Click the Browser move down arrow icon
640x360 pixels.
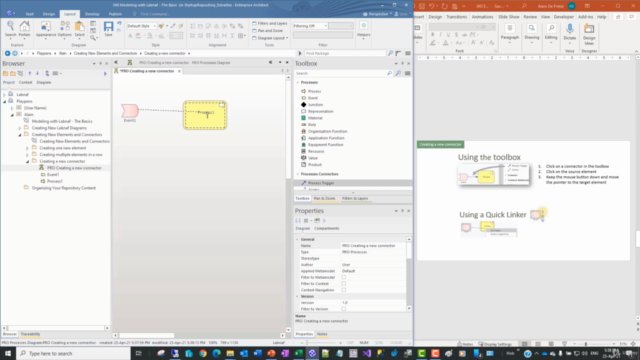point(38,73)
